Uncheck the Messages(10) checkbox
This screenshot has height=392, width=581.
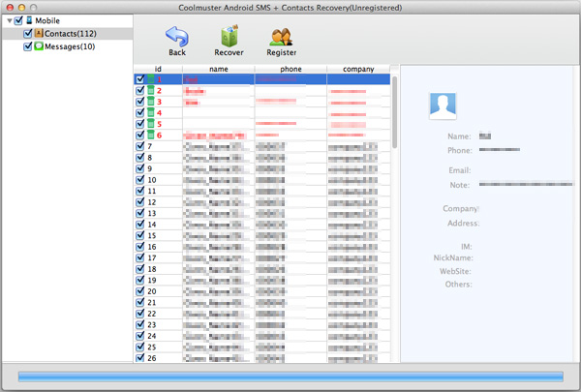(x=28, y=46)
